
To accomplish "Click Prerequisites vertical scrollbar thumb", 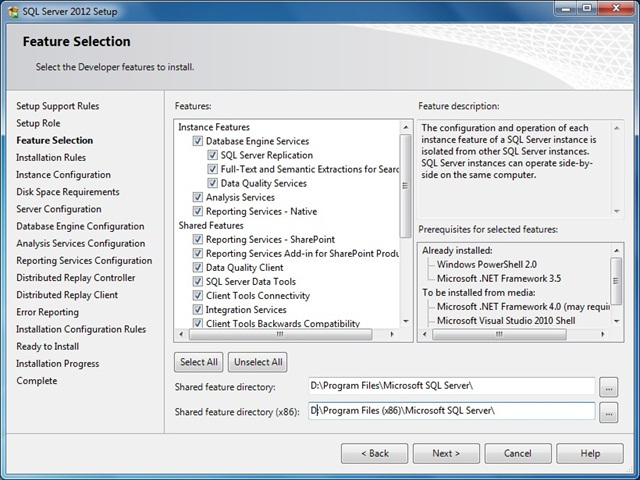I will tap(617, 281).
